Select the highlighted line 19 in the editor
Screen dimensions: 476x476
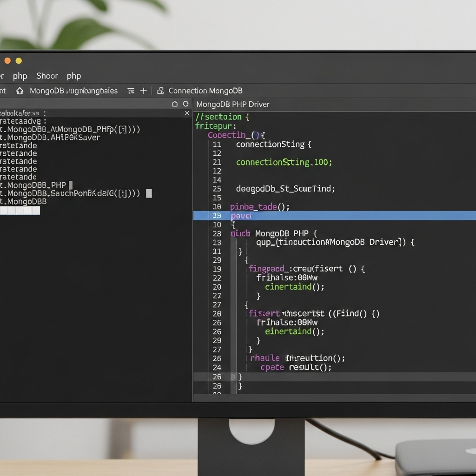coord(335,216)
